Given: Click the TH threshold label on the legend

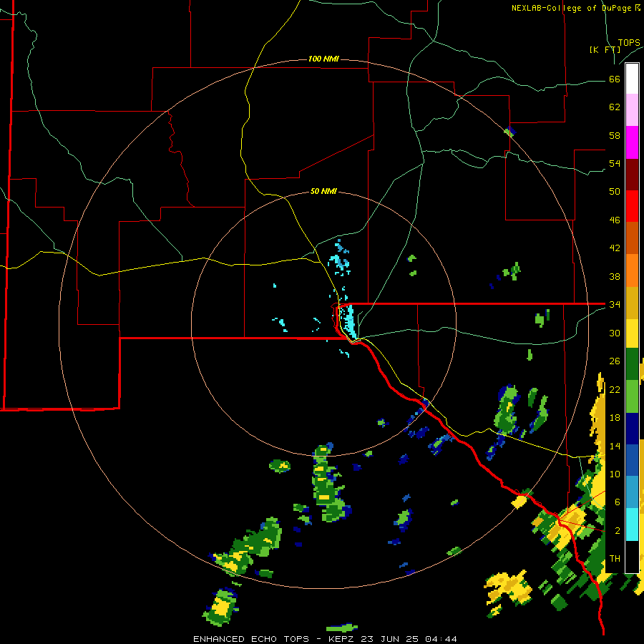Looking at the screenshot, I should [x=615, y=559].
